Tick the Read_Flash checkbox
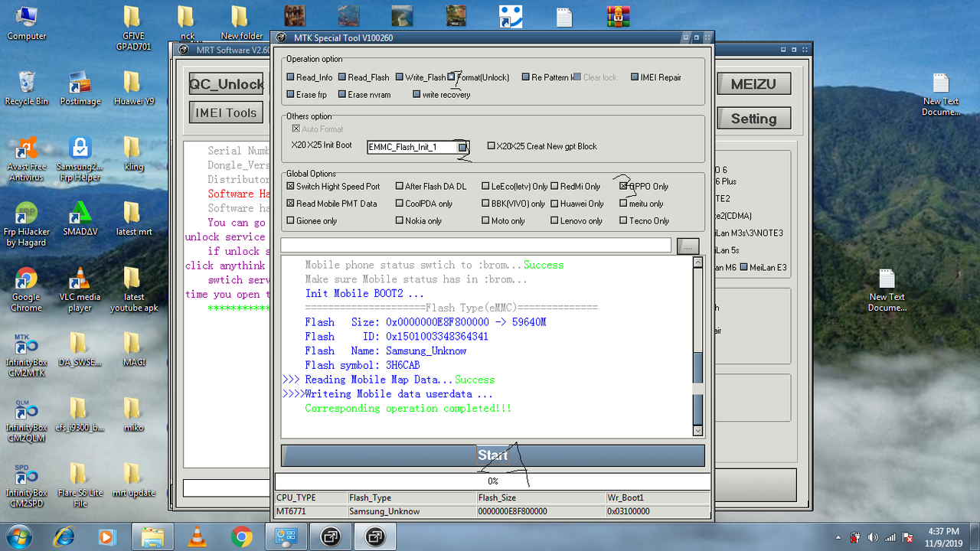The image size is (980, 551). [342, 77]
